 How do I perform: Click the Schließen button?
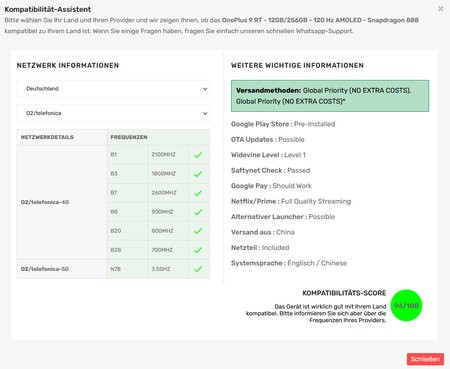425,359
